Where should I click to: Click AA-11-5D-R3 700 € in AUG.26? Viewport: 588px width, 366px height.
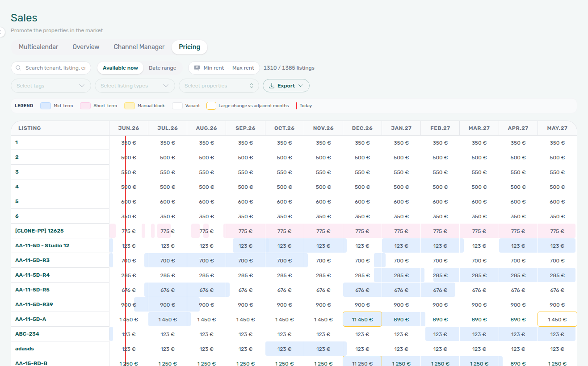[206, 261]
